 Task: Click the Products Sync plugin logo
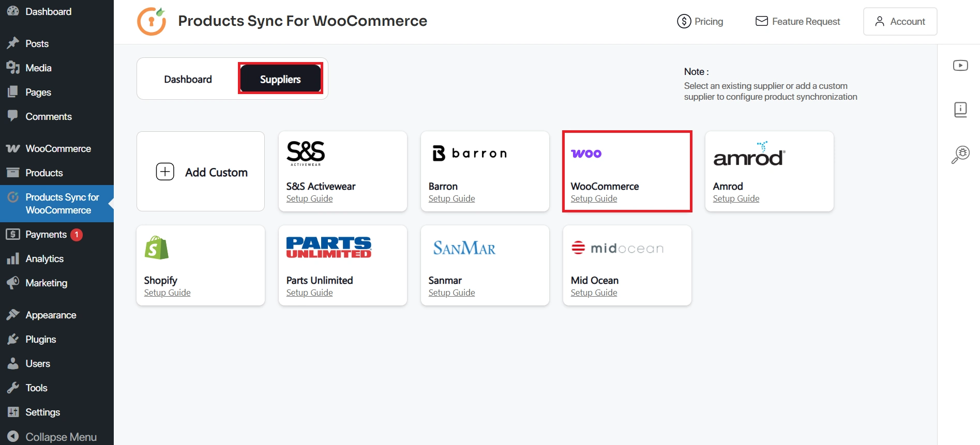pyautogui.click(x=152, y=21)
